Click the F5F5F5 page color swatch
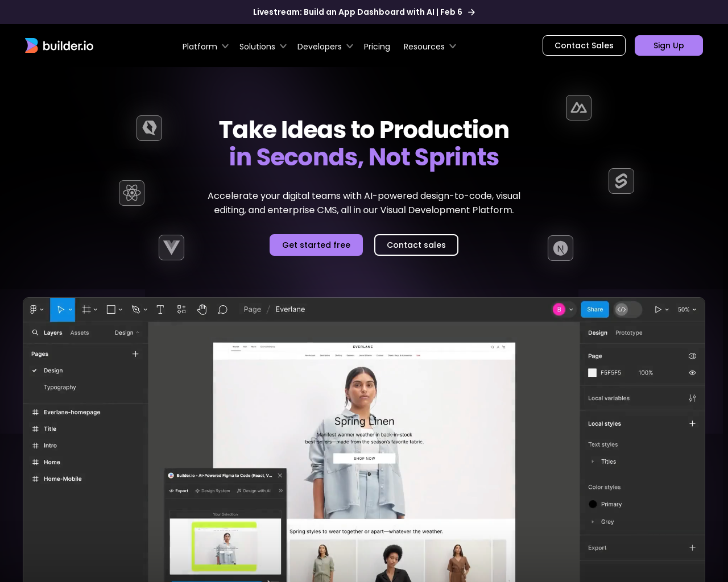This screenshot has width=728, height=582. point(592,372)
